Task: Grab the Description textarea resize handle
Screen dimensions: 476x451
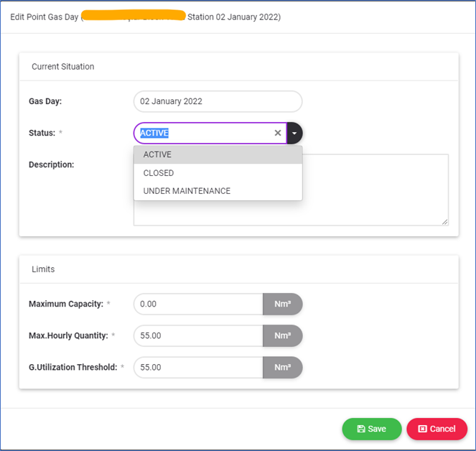Action: tap(445, 222)
